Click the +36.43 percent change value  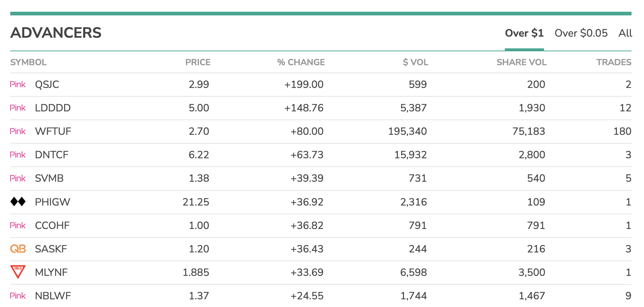307,249
